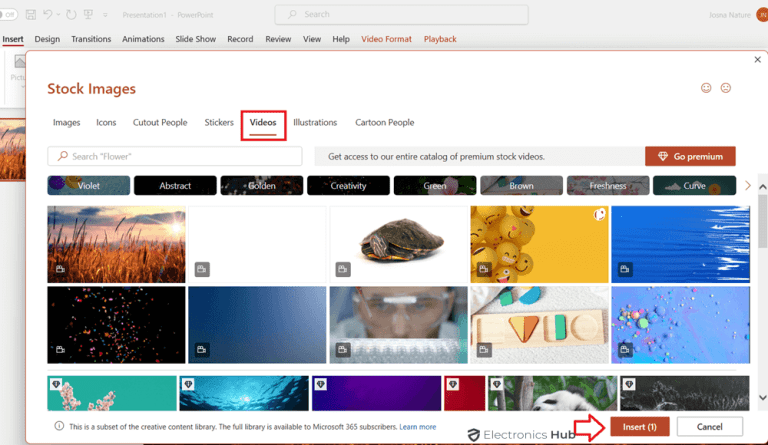Click the sad face feedback icon
Viewport: 768px width, 445px height.
[725, 88]
